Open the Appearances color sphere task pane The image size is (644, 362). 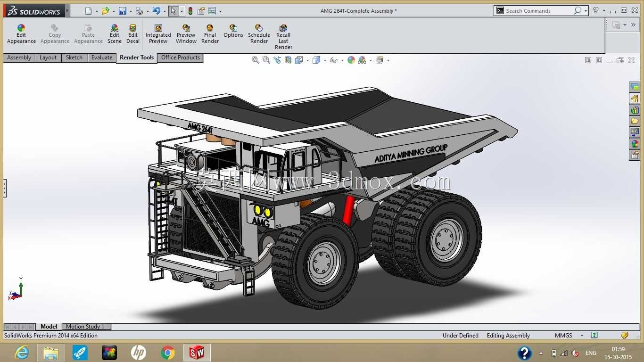pos(635,144)
